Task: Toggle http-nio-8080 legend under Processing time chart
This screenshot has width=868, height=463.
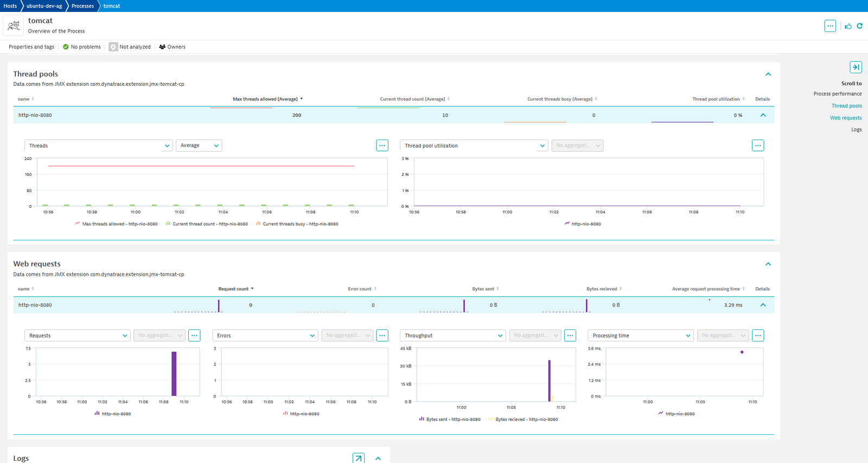Action: [676, 414]
